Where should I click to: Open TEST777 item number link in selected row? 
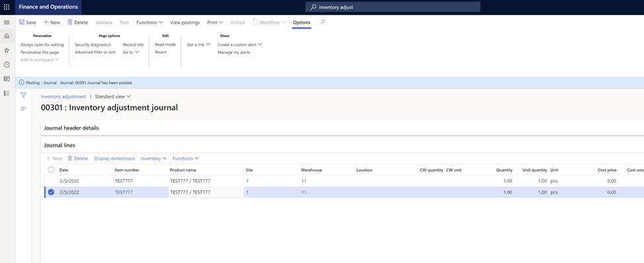pos(124,192)
